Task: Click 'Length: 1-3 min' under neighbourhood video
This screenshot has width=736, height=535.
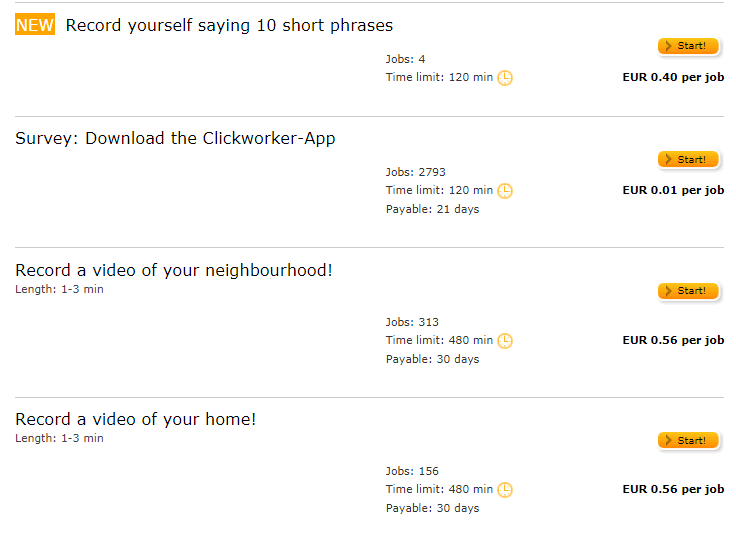Action: pyautogui.click(x=59, y=290)
